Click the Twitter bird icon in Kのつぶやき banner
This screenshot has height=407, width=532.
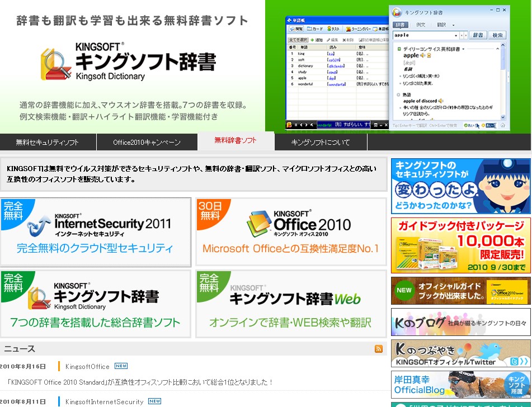(x=491, y=350)
